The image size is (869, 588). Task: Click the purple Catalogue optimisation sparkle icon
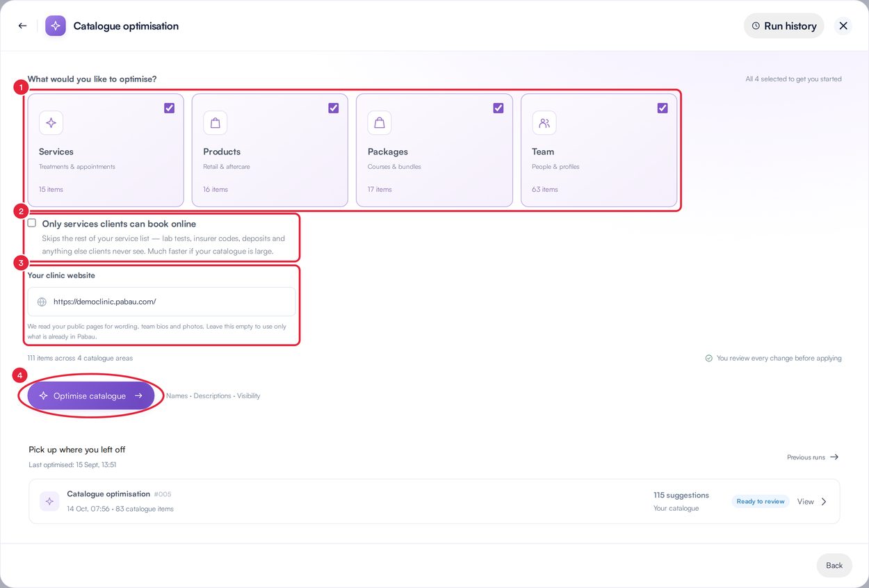(x=56, y=26)
